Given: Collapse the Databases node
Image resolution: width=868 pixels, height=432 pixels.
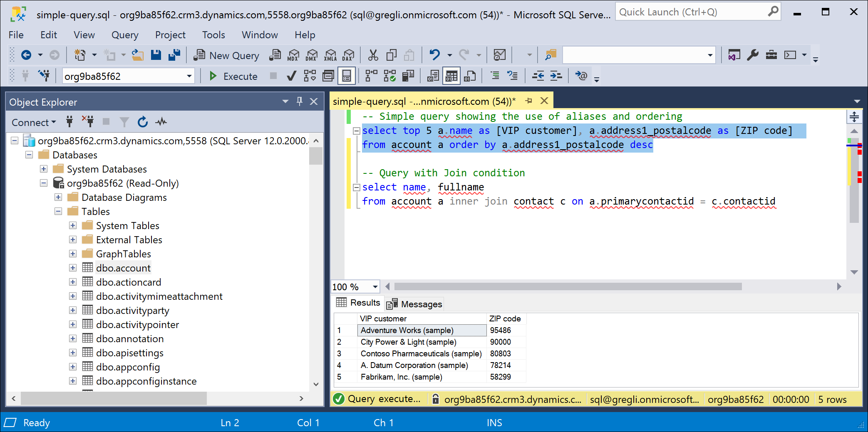Looking at the screenshot, I should click(29, 155).
